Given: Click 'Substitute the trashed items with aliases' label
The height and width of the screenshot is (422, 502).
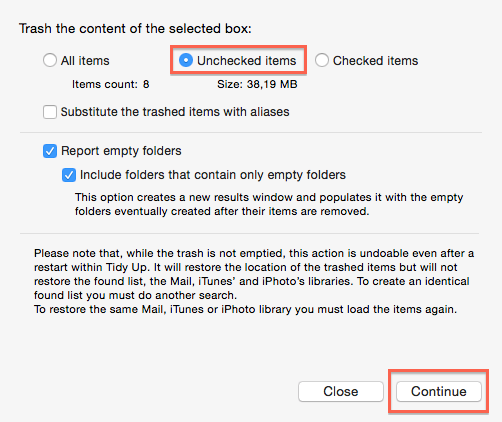Looking at the screenshot, I should click(175, 112).
